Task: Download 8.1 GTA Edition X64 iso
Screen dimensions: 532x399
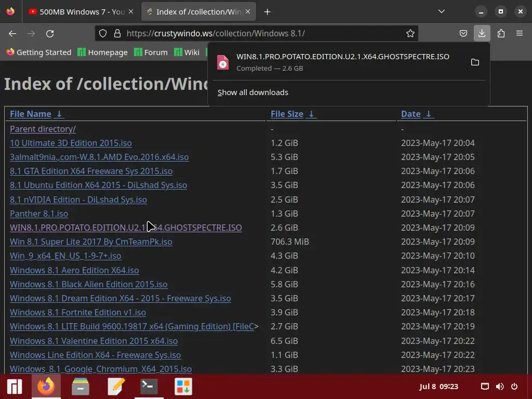Action: click(91, 171)
